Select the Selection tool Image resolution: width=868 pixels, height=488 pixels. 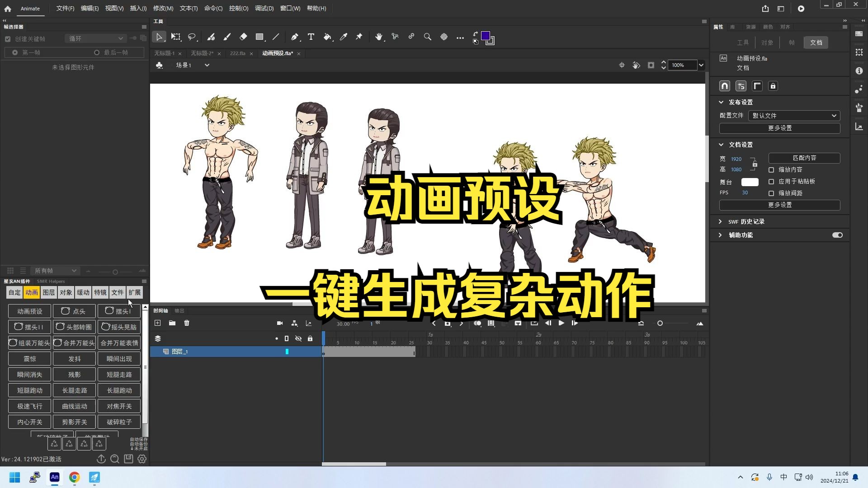(159, 37)
